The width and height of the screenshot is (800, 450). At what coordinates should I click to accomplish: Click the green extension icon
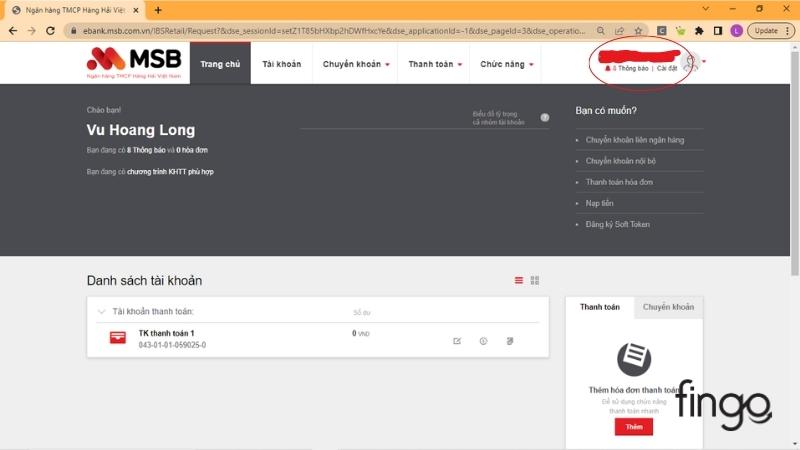pyautogui.click(x=680, y=31)
